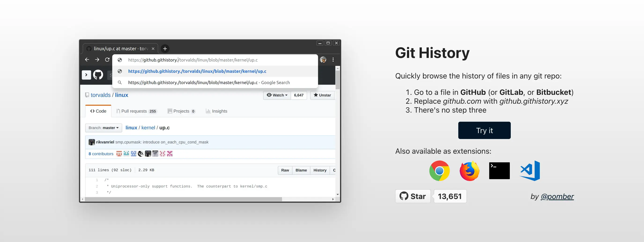Screen dimensions: 644x242
Task: Open the Insights tab
Action: click(216, 111)
